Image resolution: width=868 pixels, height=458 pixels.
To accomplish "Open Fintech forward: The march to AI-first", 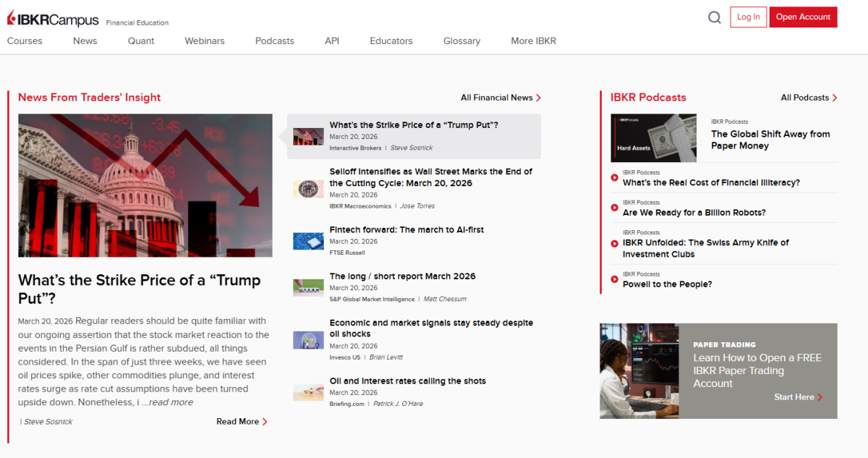I will pos(407,230).
